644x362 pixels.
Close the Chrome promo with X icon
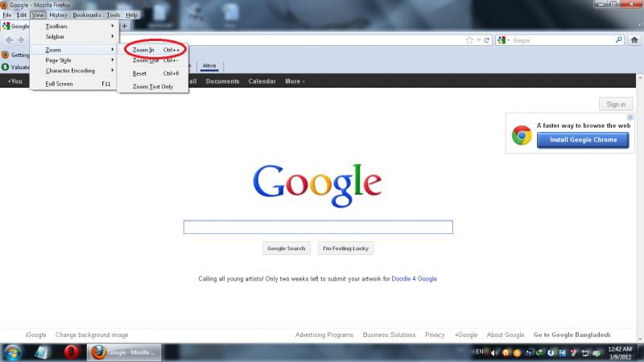click(x=630, y=117)
